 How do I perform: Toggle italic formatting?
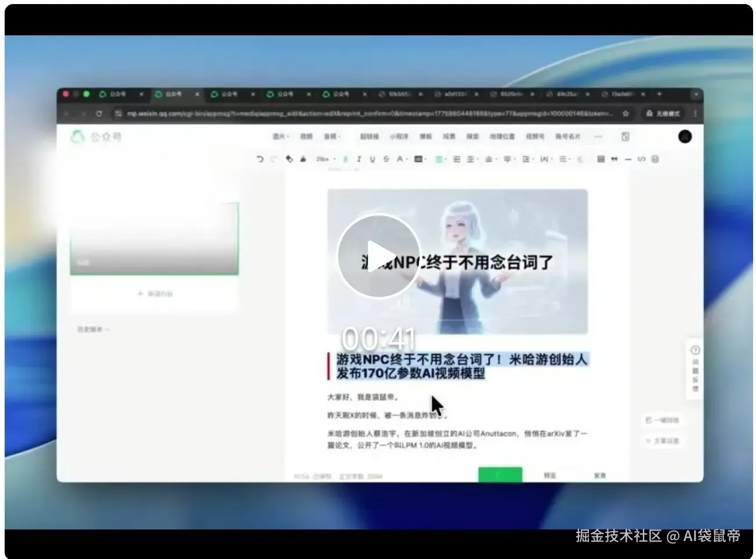pyautogui.click(x=359, y=159)
